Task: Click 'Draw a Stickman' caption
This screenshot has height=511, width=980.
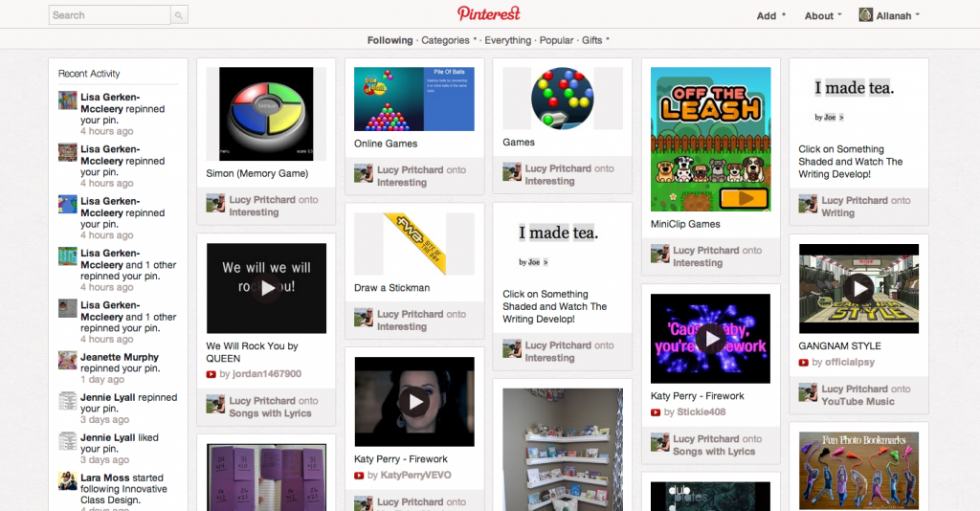Action: 391,287
